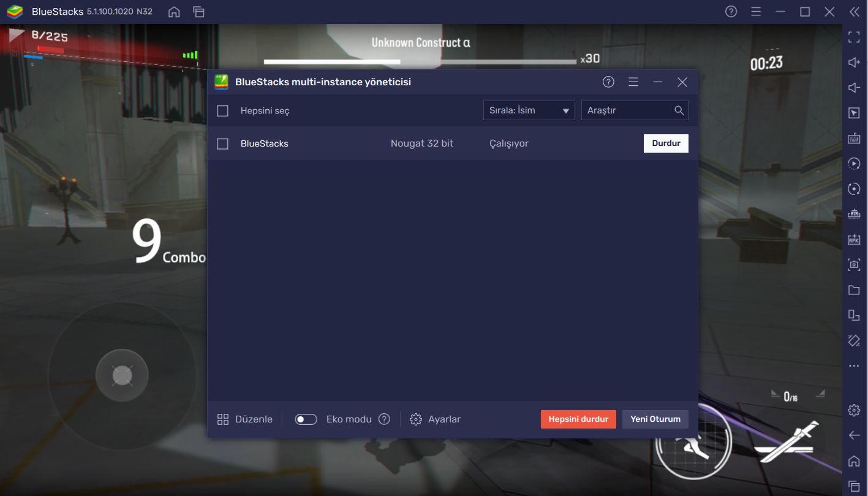Open multi-instance manager icon in sidebar
The width and height of the screenshot is (868, 496).
[854, 214]
